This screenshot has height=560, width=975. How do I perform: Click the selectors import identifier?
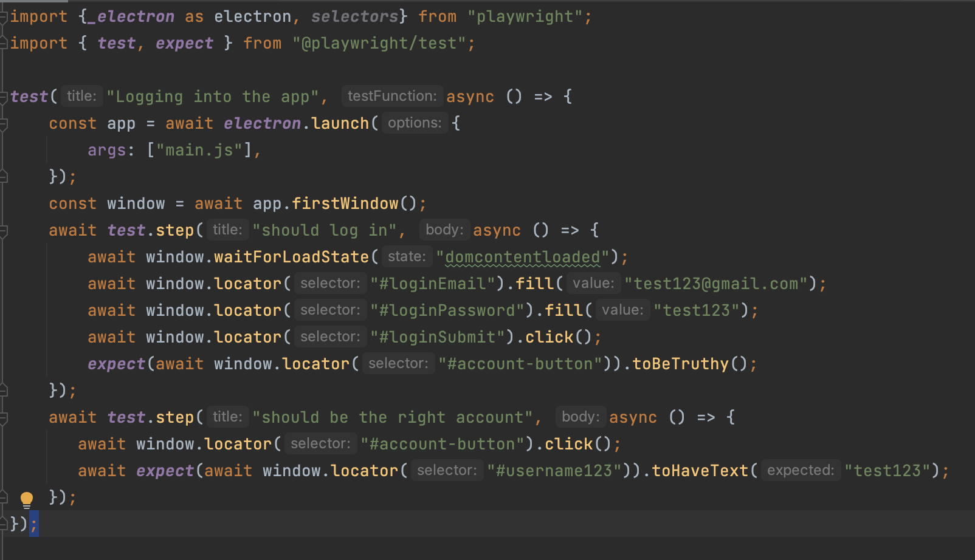[355, 16]
